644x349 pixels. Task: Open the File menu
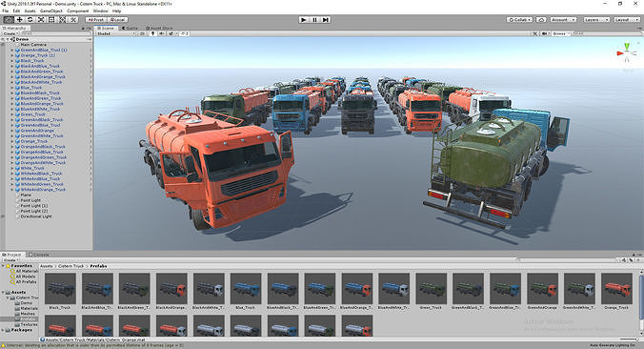(6, 10)
